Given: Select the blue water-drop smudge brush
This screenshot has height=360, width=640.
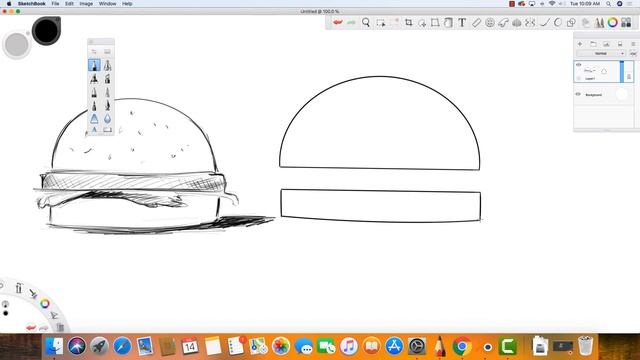Looking at the screenshot, I should click(x=107, y=118).
